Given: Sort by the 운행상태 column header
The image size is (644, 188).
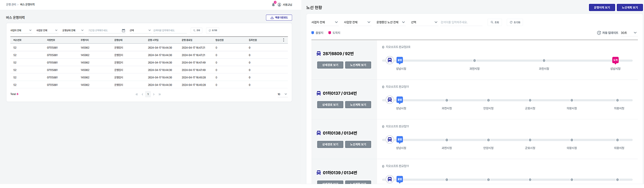Looking at the screenshot, I should coord(119,40).
